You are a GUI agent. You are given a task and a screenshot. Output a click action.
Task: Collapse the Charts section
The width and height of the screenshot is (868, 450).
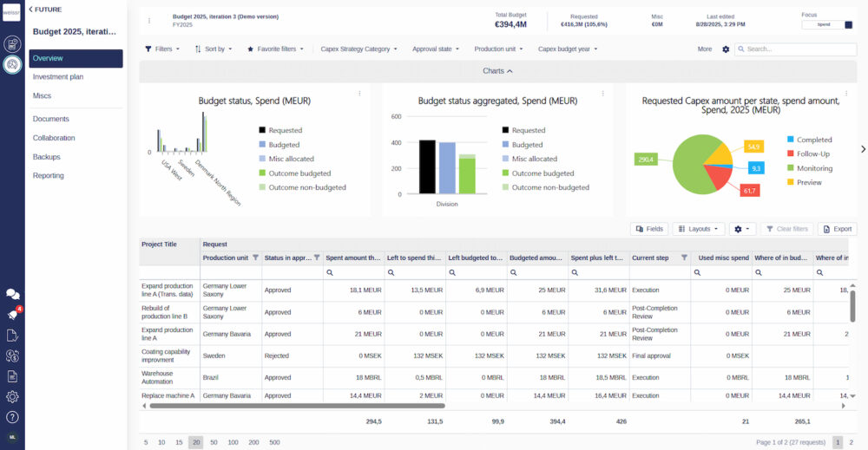497,71
